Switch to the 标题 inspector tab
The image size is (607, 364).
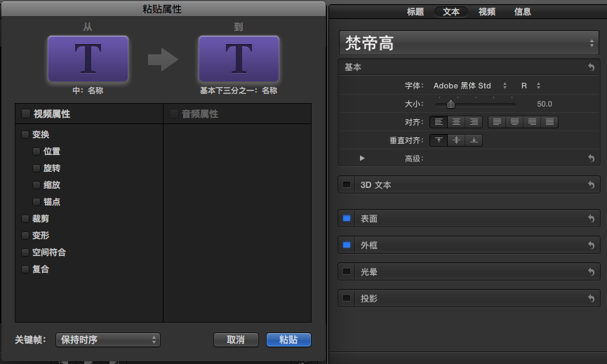(415, 12)
